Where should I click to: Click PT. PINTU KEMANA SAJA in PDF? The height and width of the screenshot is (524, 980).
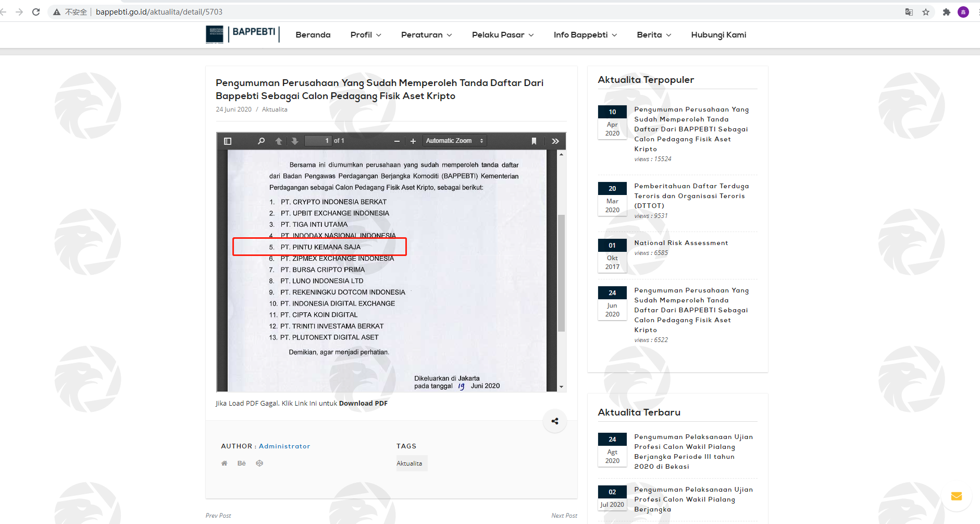coord(320,247)
